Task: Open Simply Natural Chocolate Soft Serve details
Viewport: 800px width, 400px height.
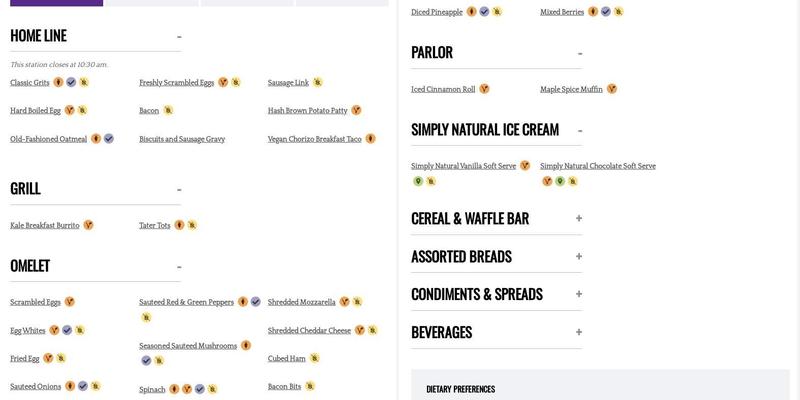Action: (598, 166)
